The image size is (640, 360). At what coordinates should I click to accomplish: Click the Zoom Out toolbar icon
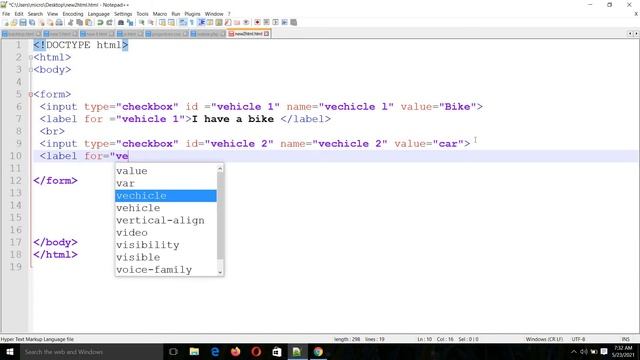click(151, 22)
